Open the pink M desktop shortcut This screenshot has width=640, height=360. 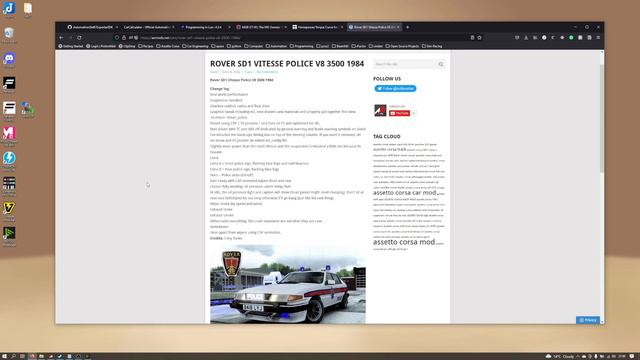[x=9, y=133]
